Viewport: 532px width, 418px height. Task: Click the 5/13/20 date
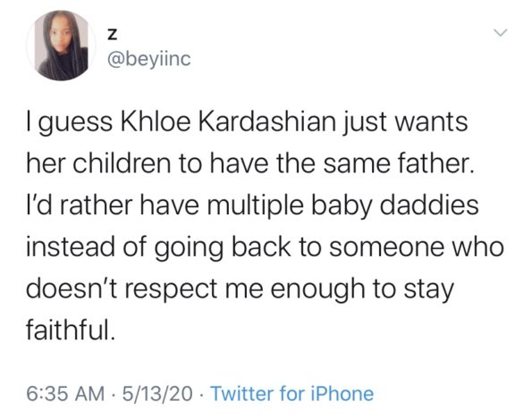tap(157, 394)
